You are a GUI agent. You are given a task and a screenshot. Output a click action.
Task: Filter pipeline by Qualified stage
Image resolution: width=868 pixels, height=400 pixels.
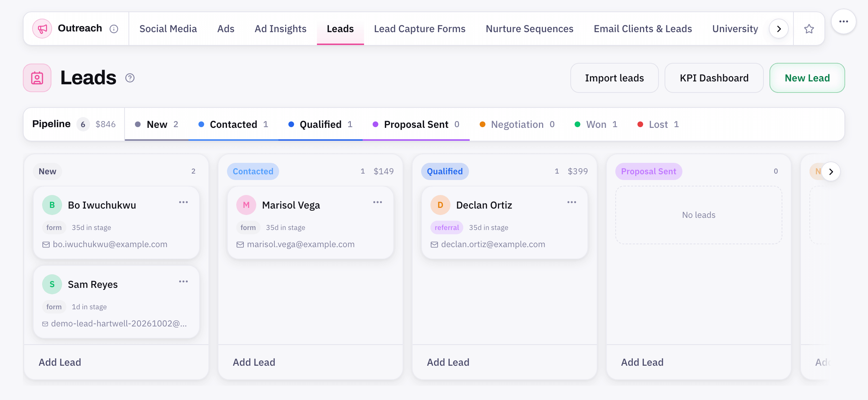(x=321, y=124)
